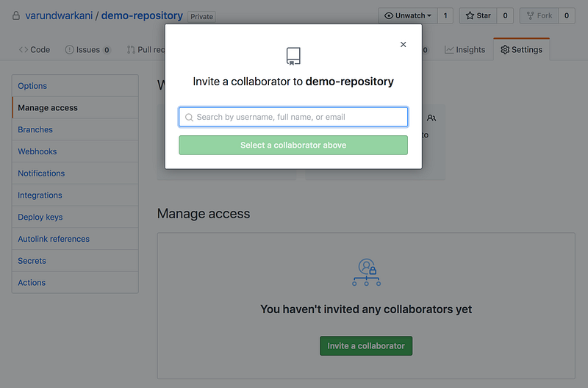Open the Unwatch dropdown
Viewport: 588px width, 388px height.
click(408, 15)
